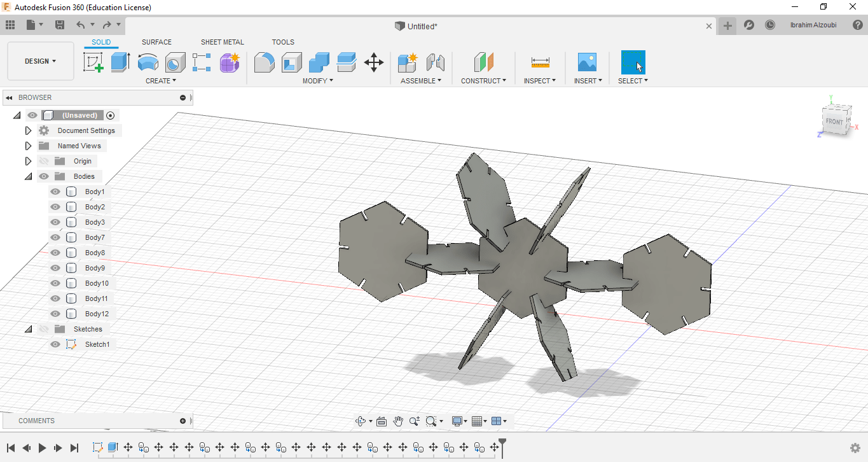Jump to timeline beginning

click(11, 448)
